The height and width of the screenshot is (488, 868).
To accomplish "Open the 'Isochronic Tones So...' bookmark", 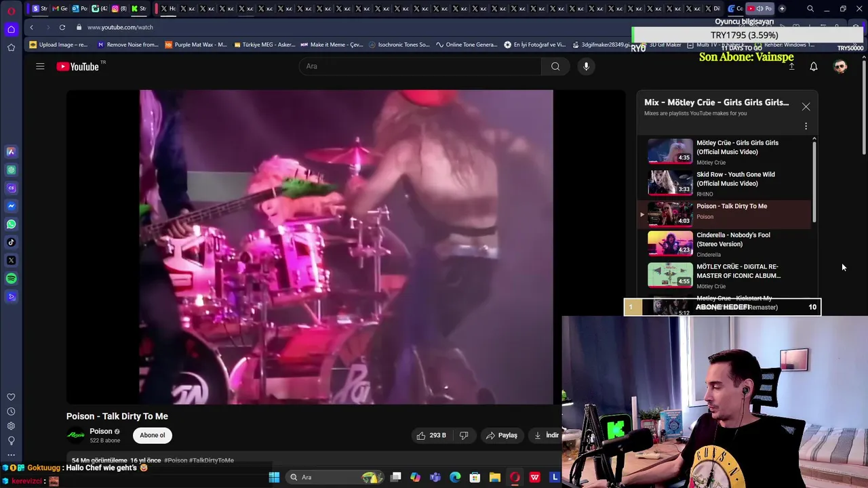I will (x=399, y=45).
